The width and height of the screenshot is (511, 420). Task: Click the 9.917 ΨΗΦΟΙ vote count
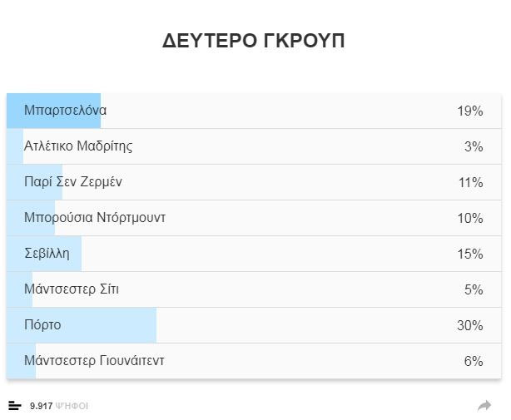58,406
